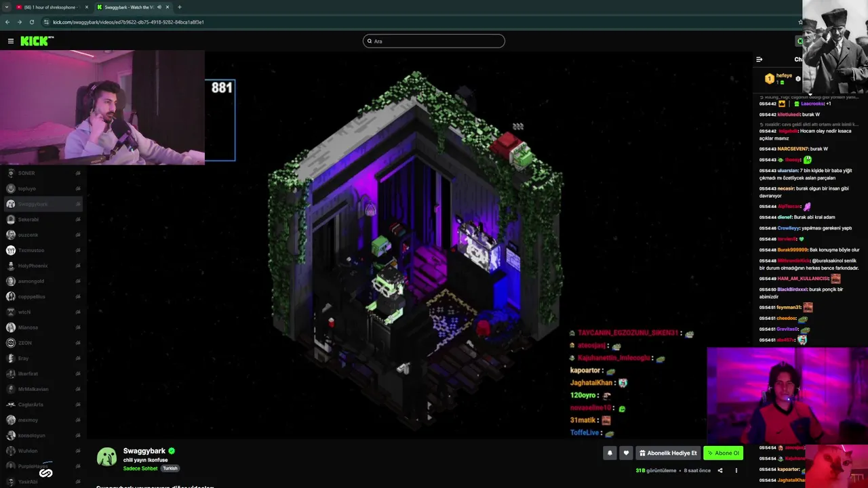Screen dimensions: 868x488
Task: Open topluyo channel in sidebar
Action: click(42, 188)
